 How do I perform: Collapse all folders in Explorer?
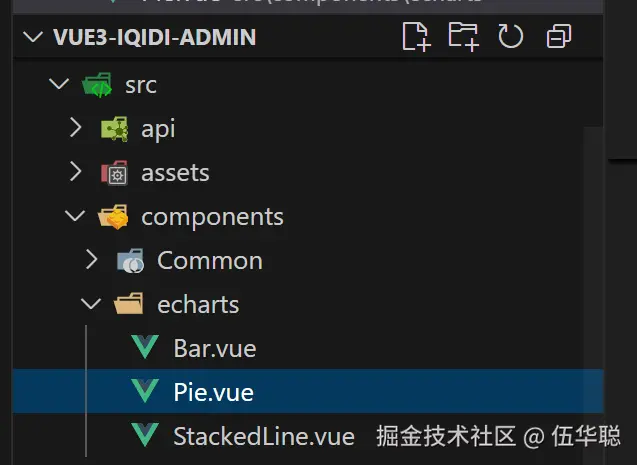tap(559, 38)
